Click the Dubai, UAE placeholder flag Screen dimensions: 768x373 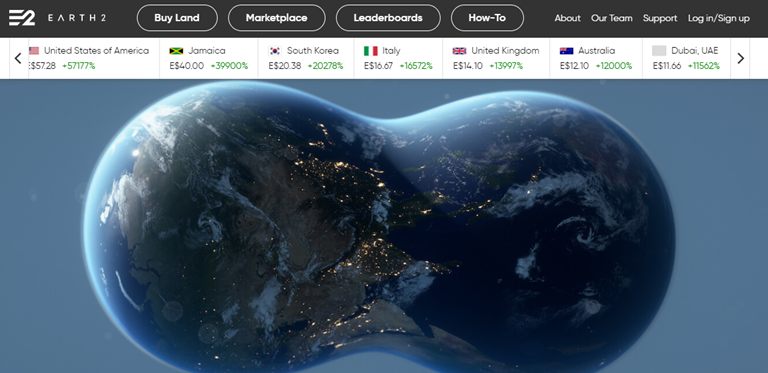tap(659, 51)
